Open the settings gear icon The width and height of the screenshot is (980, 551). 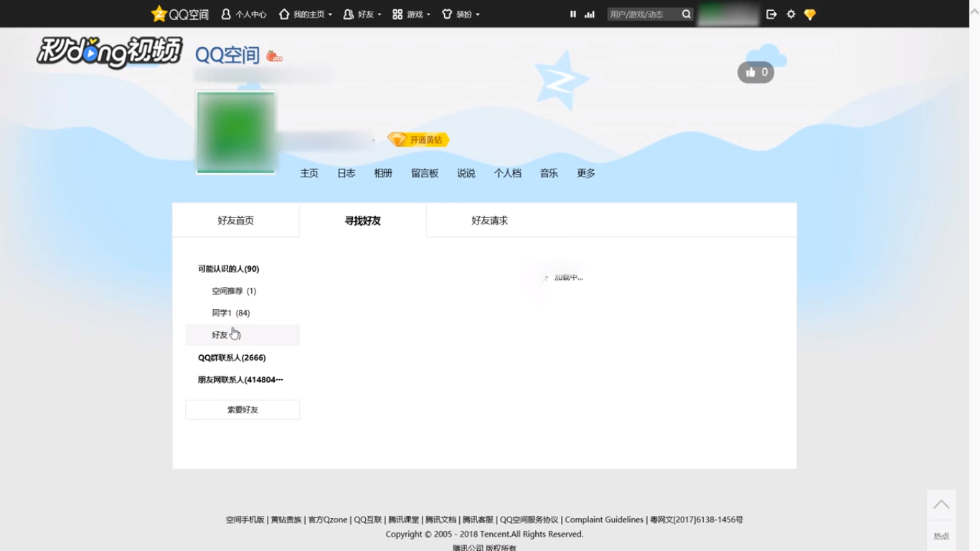(791, 14)
